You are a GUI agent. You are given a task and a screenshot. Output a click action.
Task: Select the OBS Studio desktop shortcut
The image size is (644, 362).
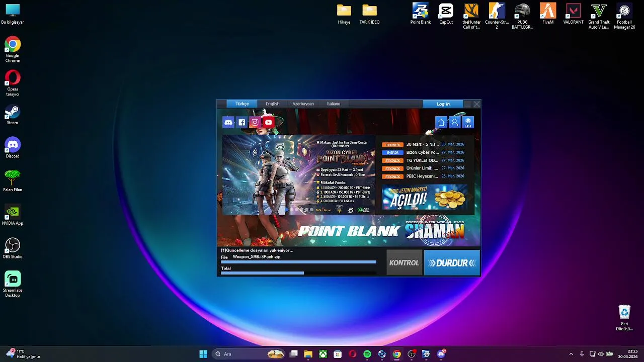pos(13,249)
